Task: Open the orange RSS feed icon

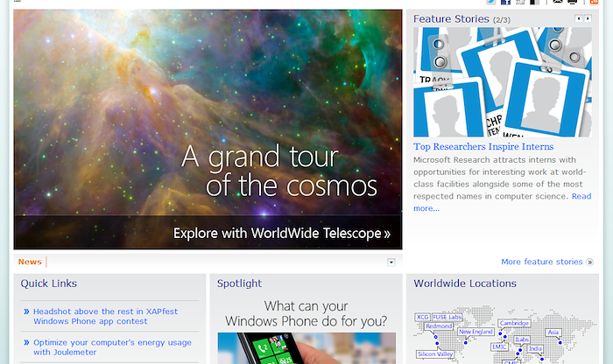Action: click(594, 2)
